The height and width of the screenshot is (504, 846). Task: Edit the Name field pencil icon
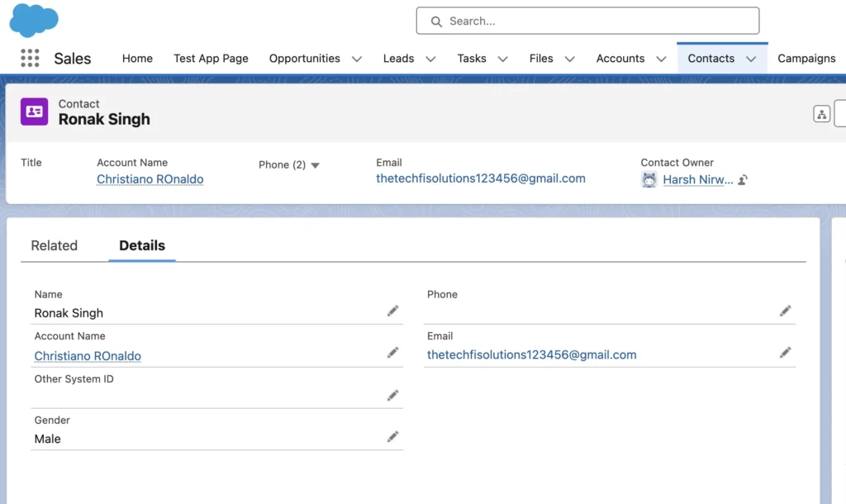pos(393,308)
